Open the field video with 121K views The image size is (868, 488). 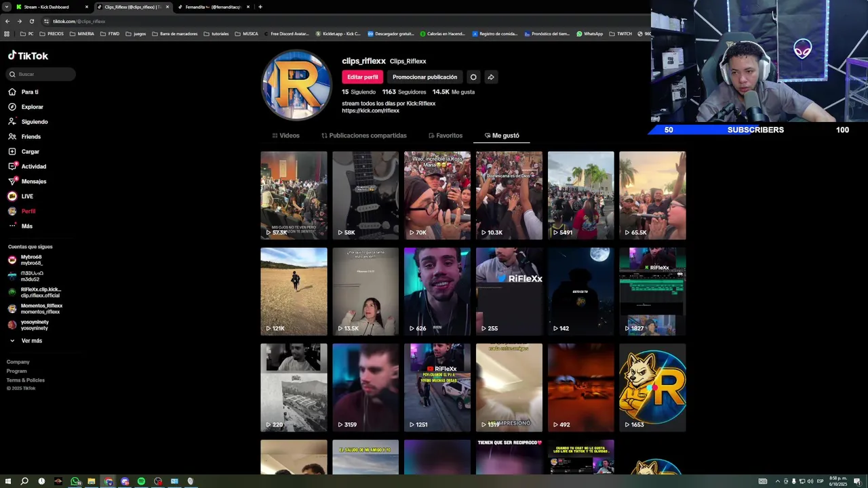pyautogui.click(x=294, y=291)
